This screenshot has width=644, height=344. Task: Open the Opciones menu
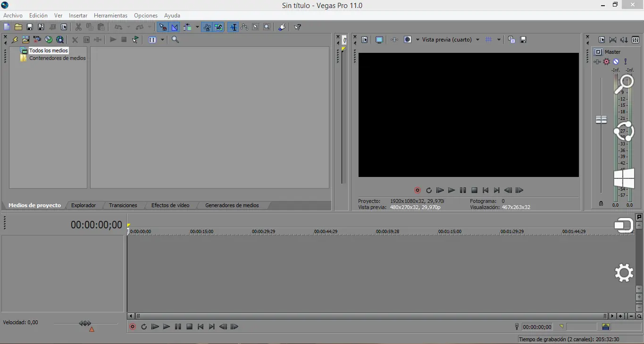[x=146, y=16]
